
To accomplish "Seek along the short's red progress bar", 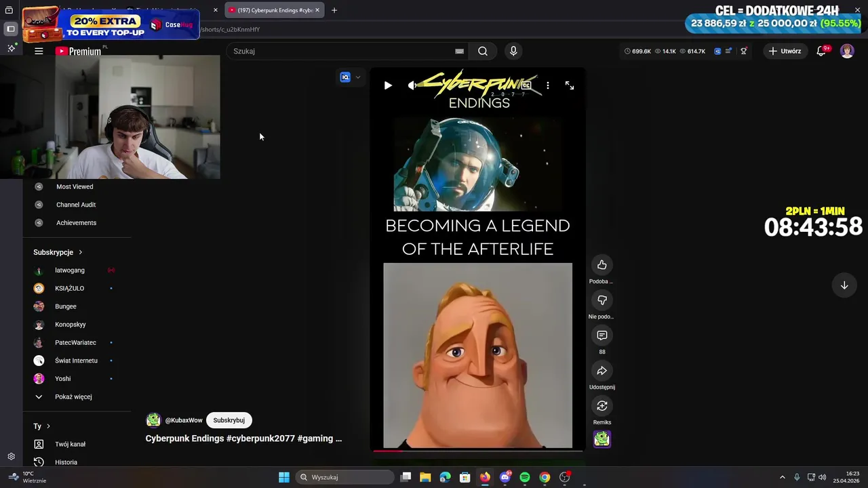I will (x=477, y=450).
